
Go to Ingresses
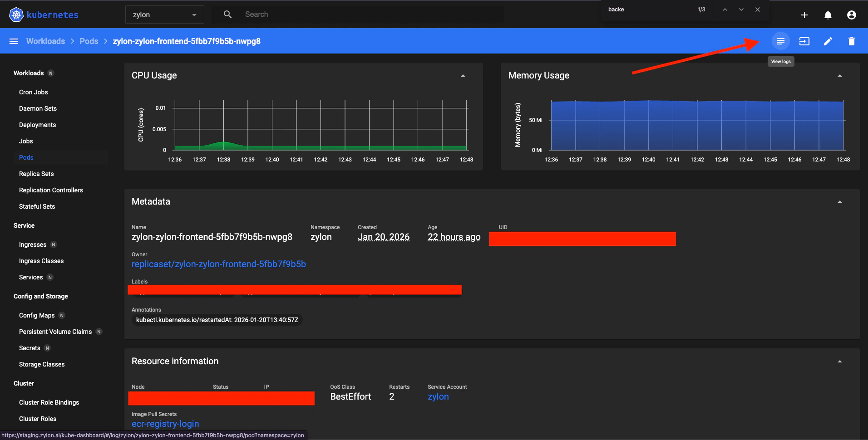[x=33, y=244]
